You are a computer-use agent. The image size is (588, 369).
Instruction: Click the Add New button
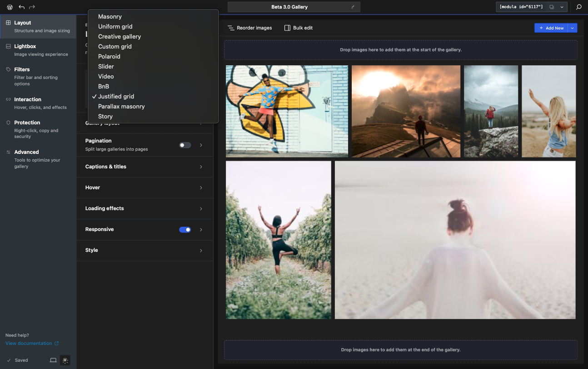(551, 28)
